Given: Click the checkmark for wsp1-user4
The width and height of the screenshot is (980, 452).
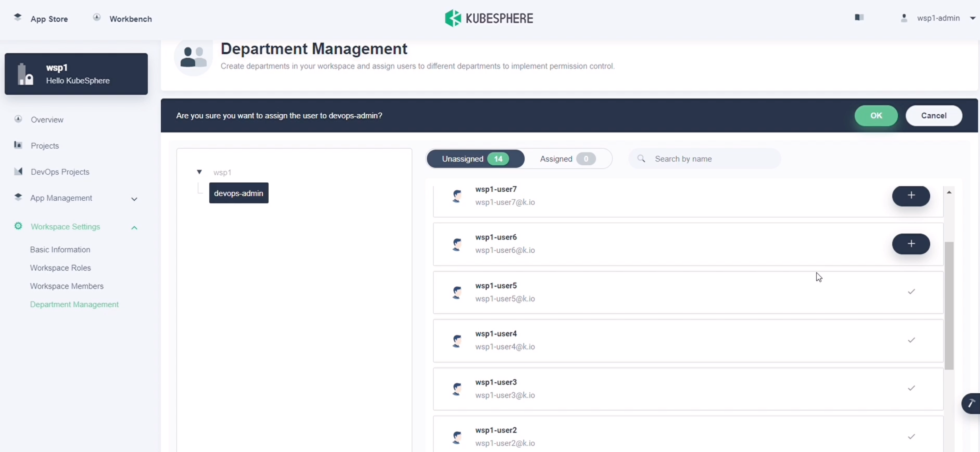Looking at the screenshot, I should coord(911,340).
